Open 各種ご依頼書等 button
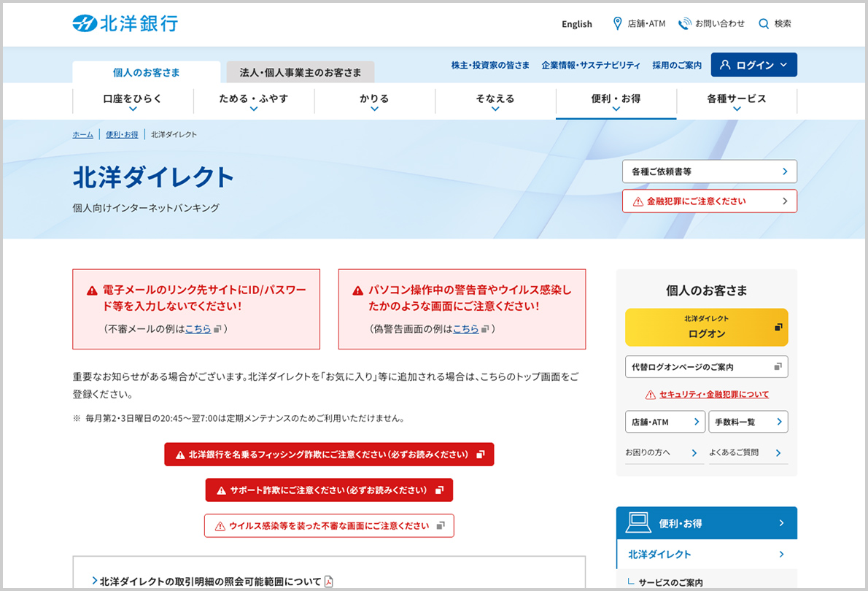868x591 pixels. click(710, 171)
